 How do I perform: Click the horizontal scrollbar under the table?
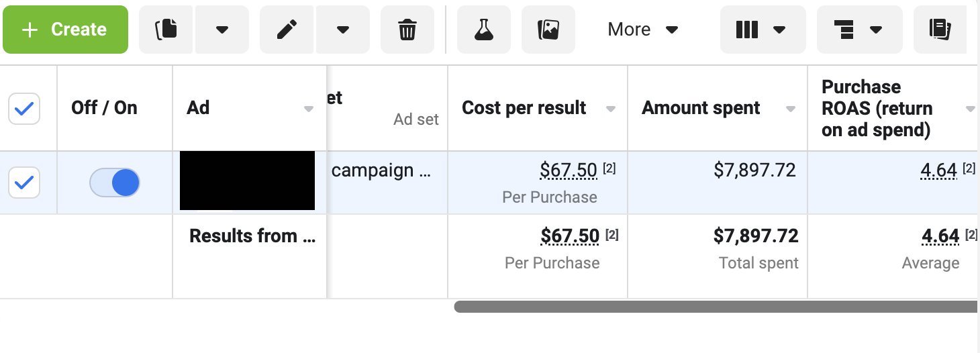[x=716, y=307]
